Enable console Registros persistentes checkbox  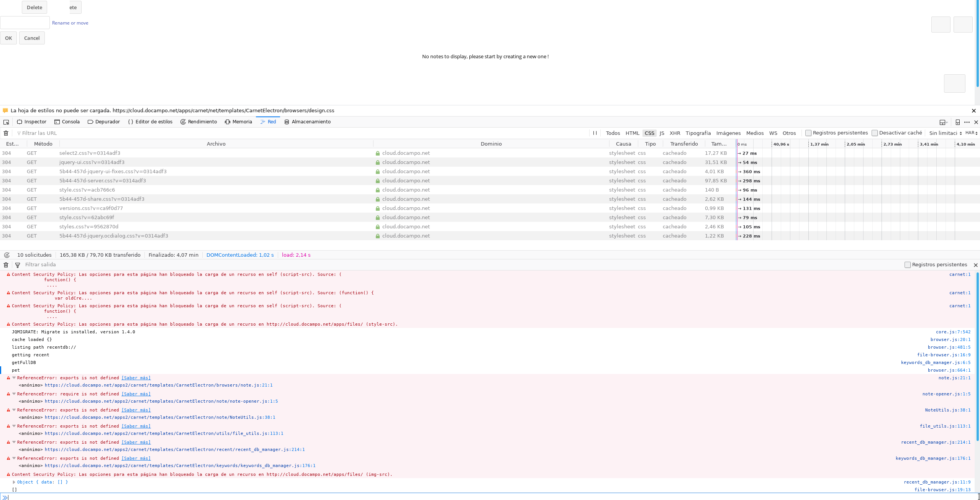[908, 265]
